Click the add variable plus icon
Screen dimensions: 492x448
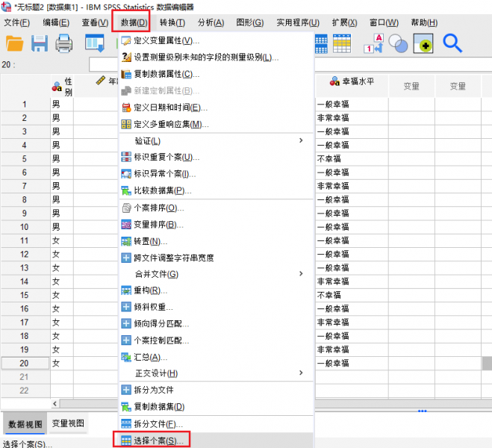click(423, 43)
